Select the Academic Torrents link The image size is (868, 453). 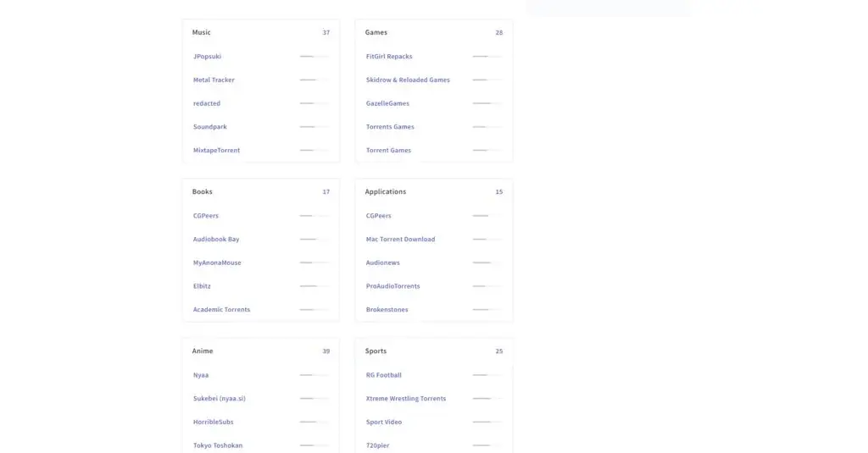coord(221,310)
